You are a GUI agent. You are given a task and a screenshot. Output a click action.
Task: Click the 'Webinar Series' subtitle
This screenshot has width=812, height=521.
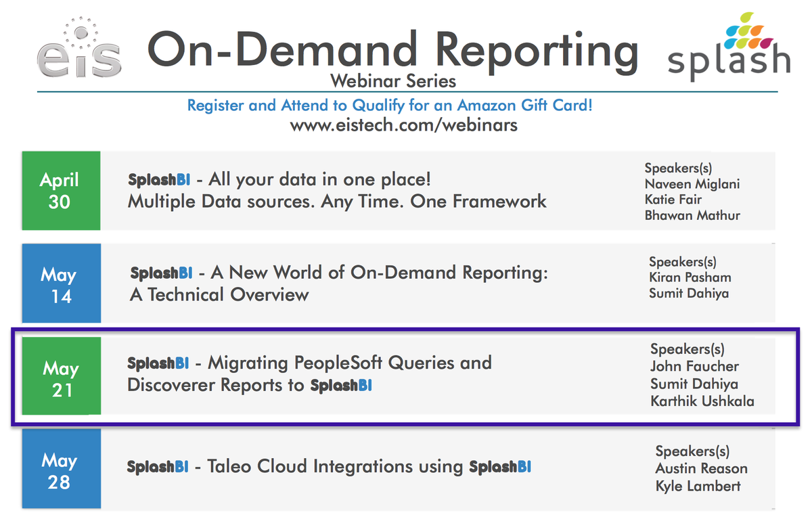[393, 81]
